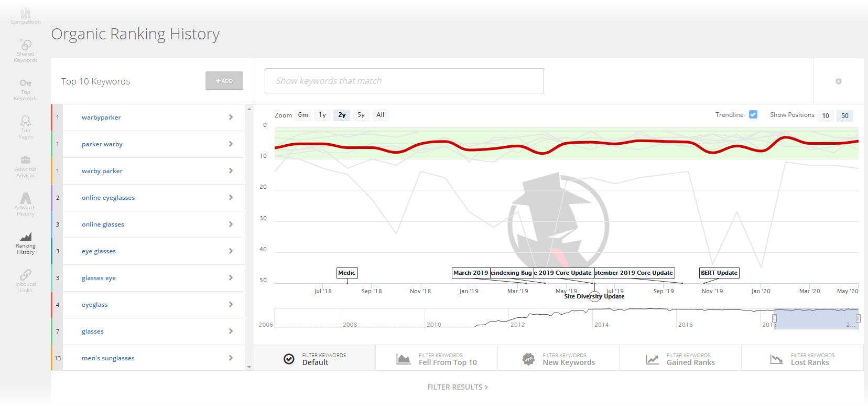This screenshot has width=868, height=407.
Task: Open the parker warby keyword link
Action: pyautogui.click(x=102, y=144)
